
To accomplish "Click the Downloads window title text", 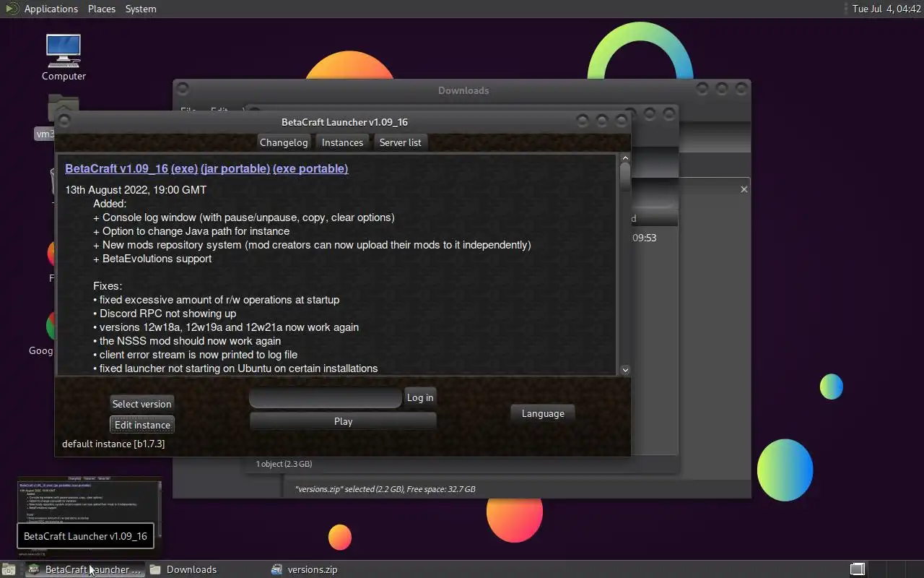I will tap(463, 90).
